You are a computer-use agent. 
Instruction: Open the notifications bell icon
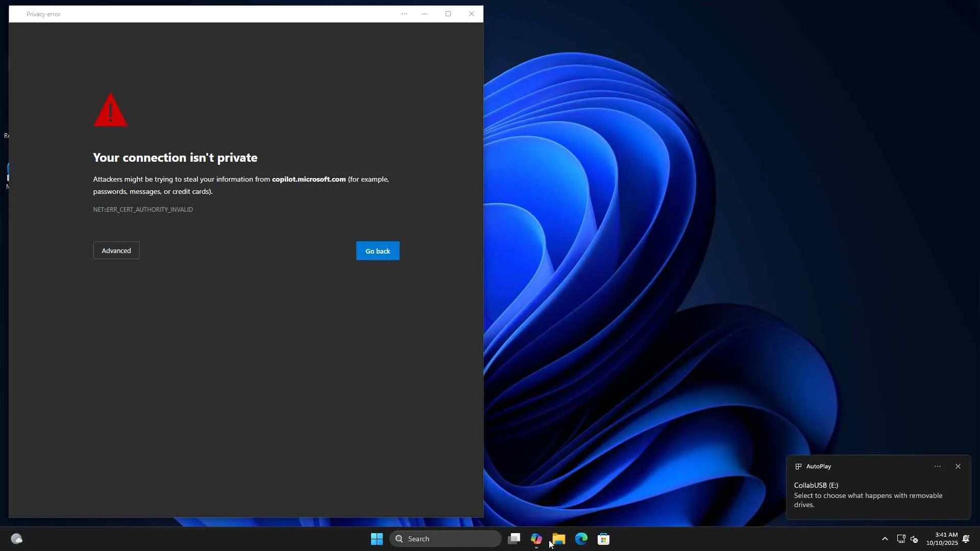click(x=966, y=539)
